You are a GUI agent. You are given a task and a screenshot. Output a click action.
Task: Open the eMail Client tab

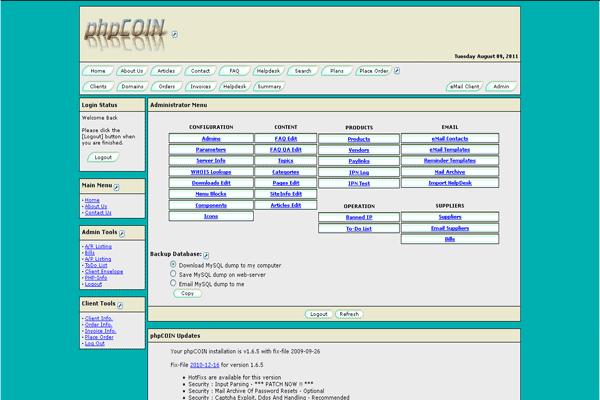click(x=464, y=87)
